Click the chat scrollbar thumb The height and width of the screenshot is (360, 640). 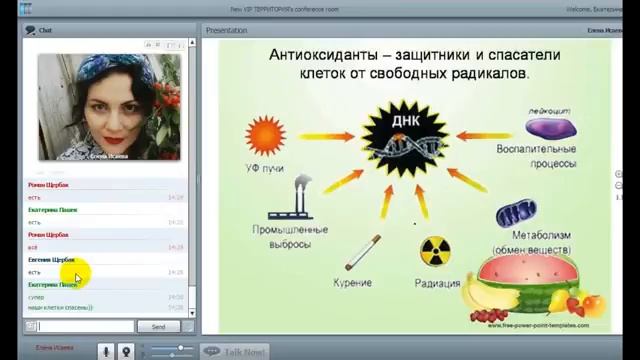pyautogui.click(x=192, y=297)
